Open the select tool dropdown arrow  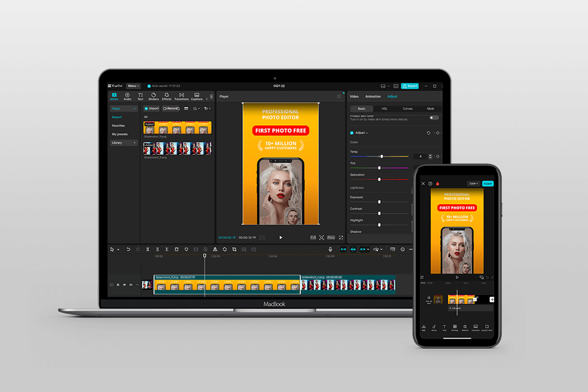tap(118, 250)
